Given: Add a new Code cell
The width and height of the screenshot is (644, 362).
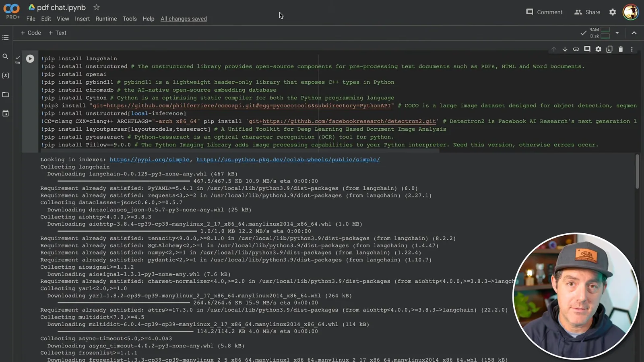Looking at the screenshot, I should coord(31,33).
